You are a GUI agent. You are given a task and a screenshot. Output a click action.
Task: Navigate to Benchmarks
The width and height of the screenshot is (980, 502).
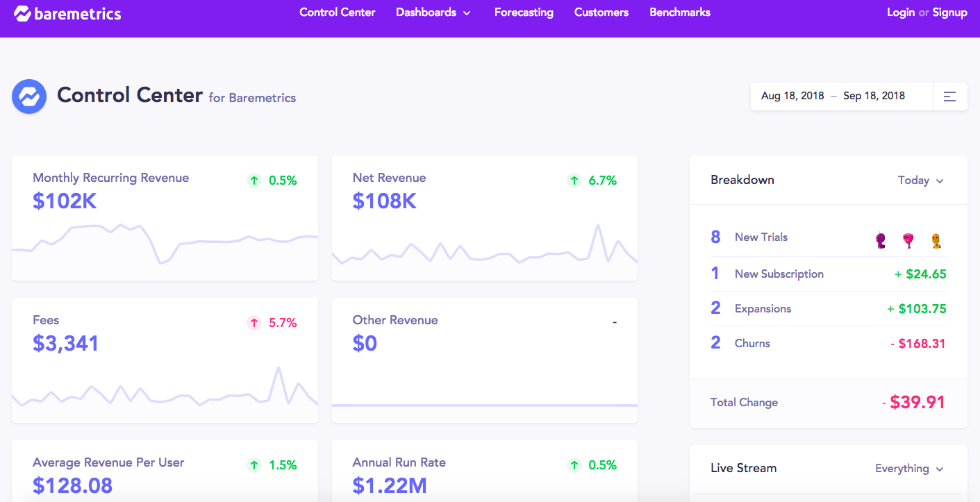[x=679, y=12]
